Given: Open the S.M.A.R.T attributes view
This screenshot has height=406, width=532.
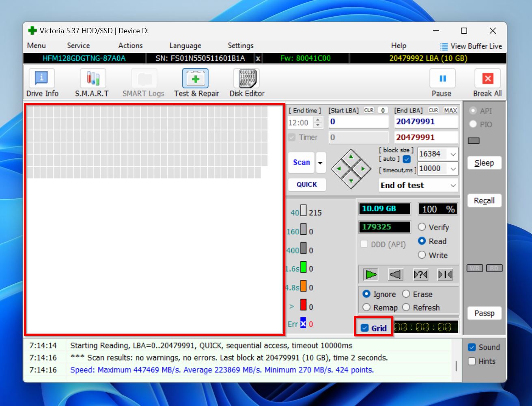Looking at the screenshot, I should [x=92, y=82].
